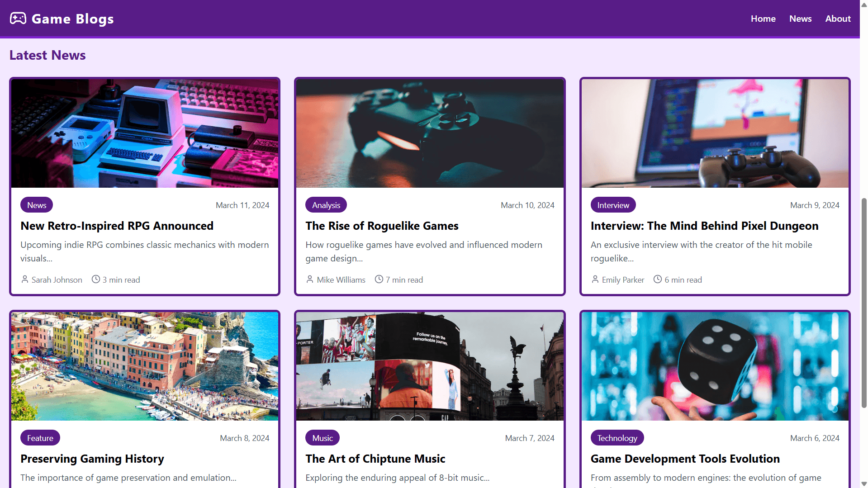Click the clock icon beside 6 min read
868x488 pixels.
[658, 280]
